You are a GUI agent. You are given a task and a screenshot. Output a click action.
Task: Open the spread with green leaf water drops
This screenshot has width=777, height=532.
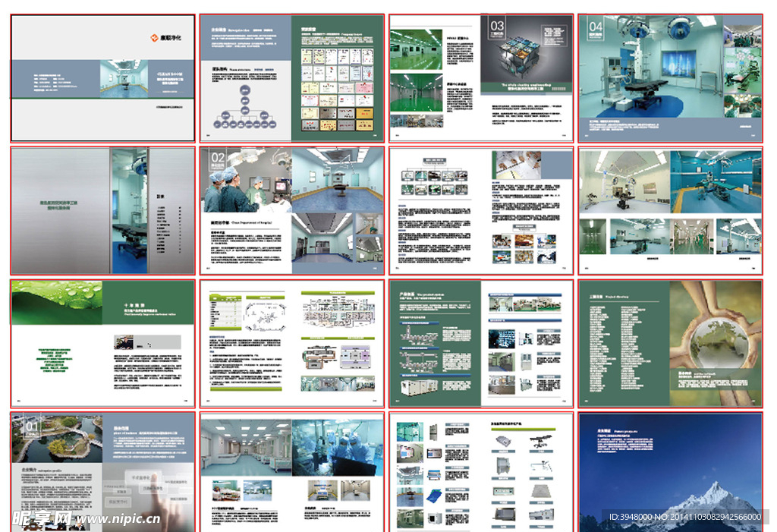(102, 344)
